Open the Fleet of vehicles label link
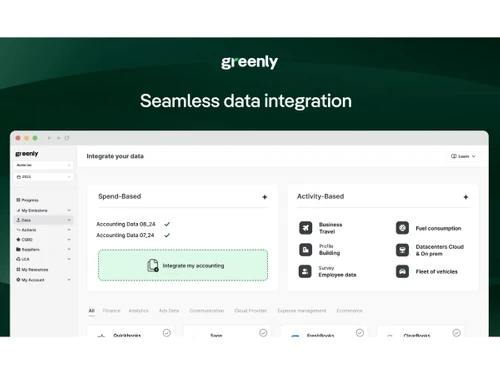This screenshot has height=375, width=500. [x=436, y=272]
